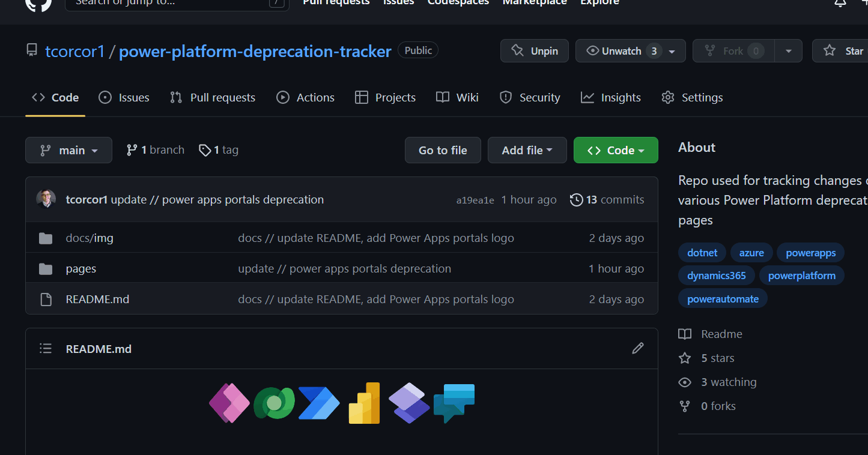Expand the Add file dropdown
The height and width of the screenshot is (455, 868).
pos(527,150)
